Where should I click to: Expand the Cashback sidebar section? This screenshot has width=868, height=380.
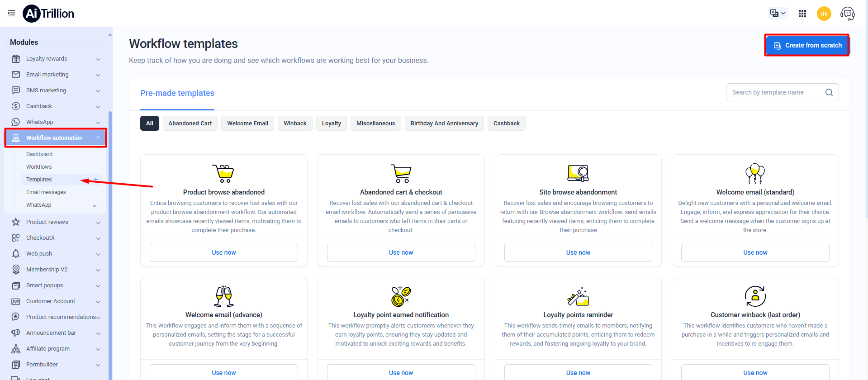coord(98,107)
